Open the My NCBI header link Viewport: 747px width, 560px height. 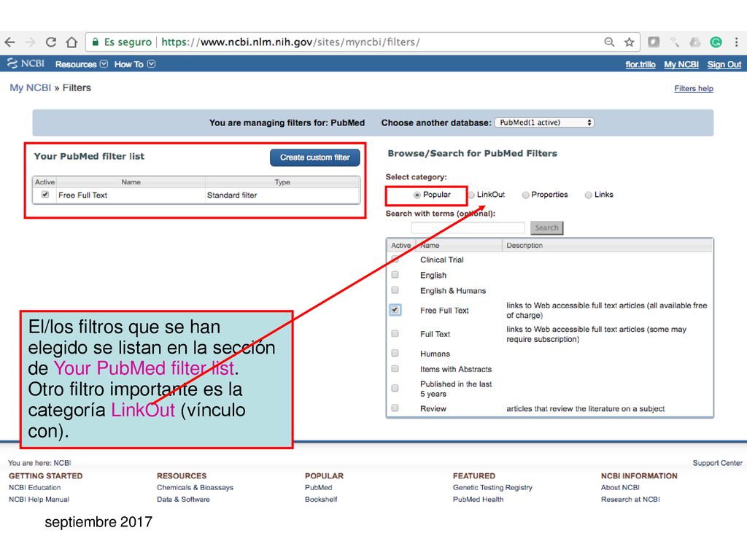point(681,64)
